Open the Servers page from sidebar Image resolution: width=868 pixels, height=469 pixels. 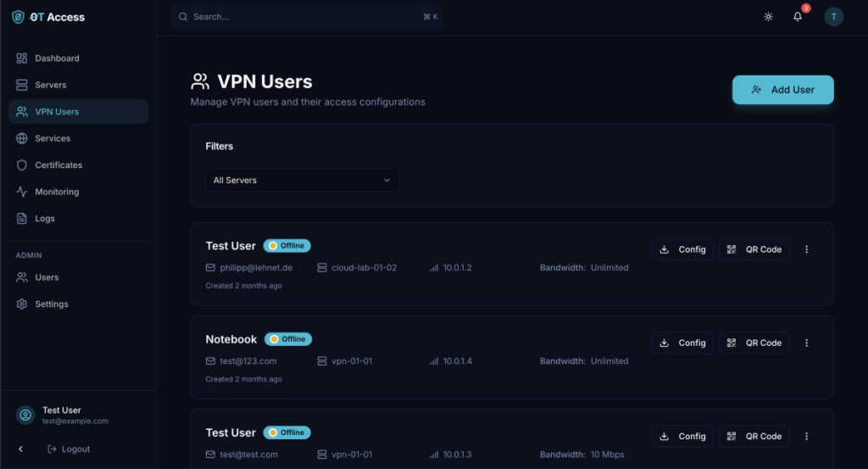(x=51, y=85)
